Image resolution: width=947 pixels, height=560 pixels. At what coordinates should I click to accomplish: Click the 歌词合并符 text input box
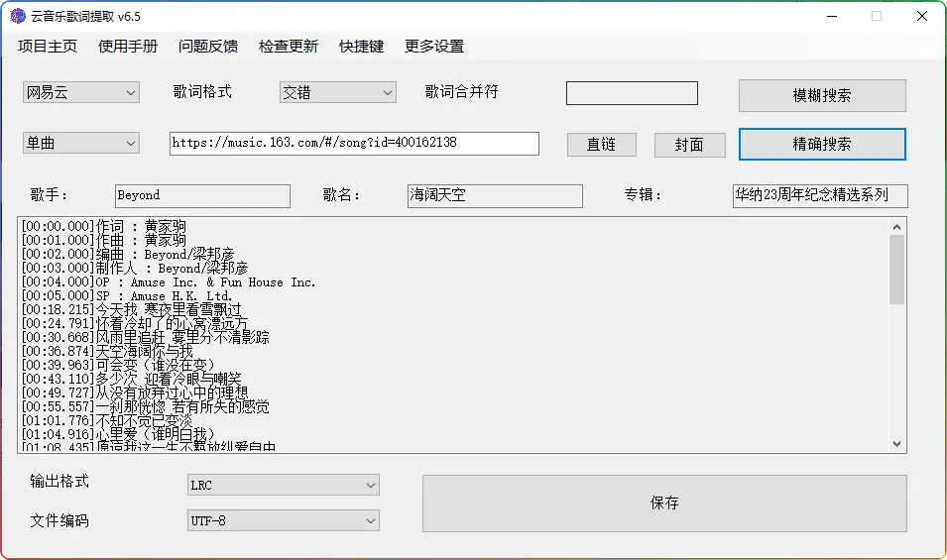coord(632,93)
